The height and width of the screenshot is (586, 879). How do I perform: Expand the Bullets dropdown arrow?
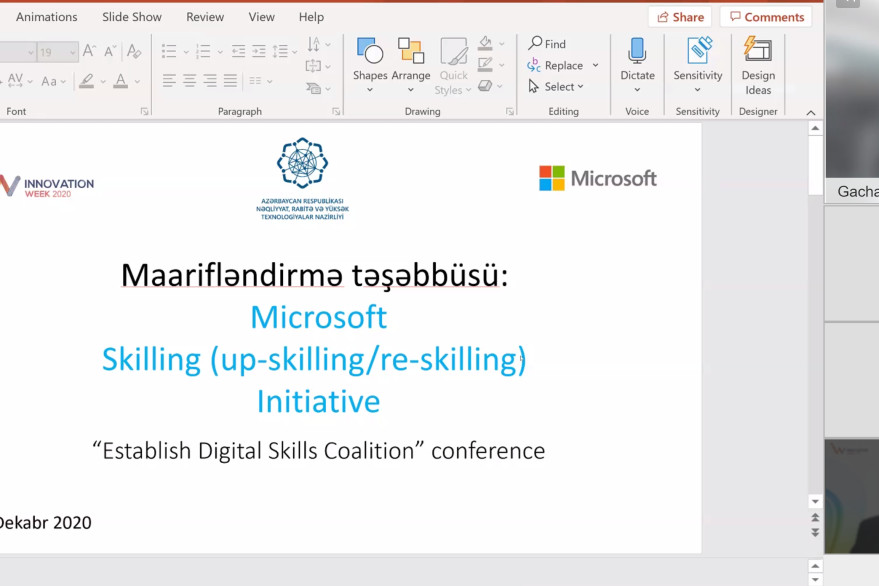186,52
